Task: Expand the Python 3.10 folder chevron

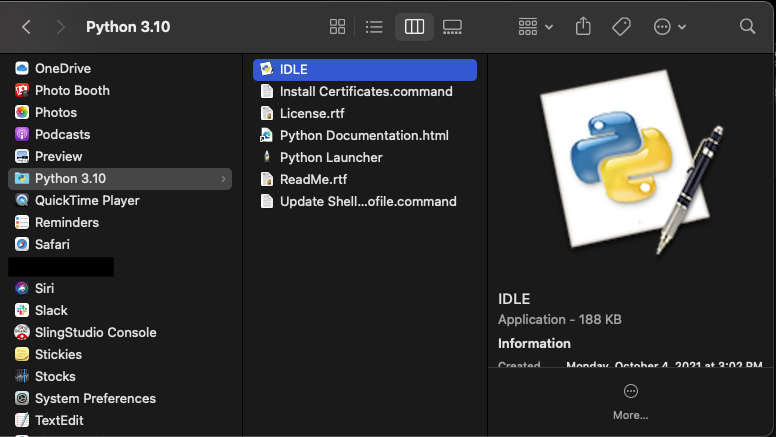Action: pos(223,179)
